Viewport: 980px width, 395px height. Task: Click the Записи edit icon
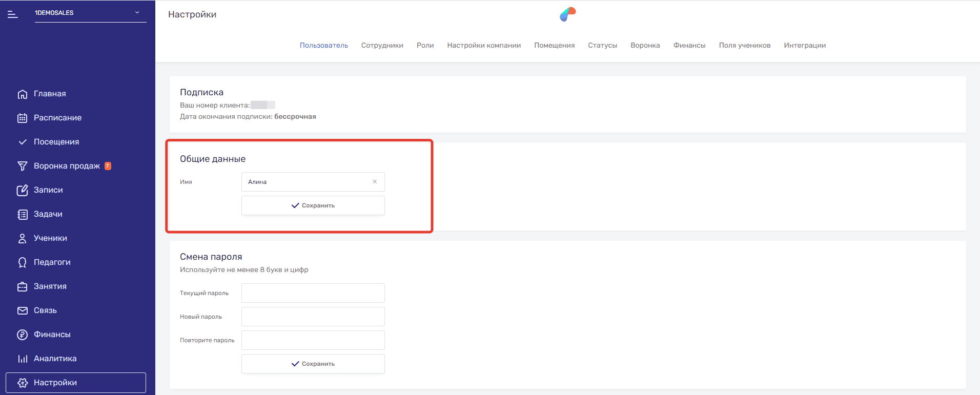(22, 190)
